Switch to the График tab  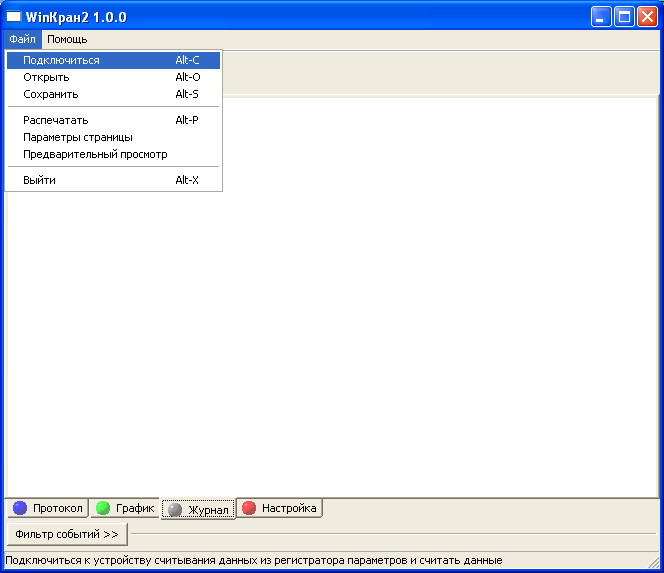pyautogui.click(x=125, y=508)
